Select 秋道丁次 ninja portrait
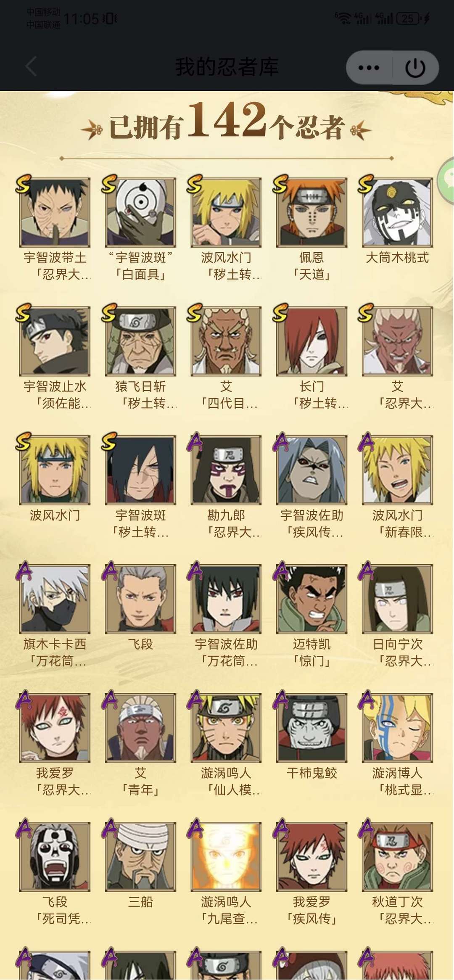This screenshot has width=454, height=980. click(x=397, y=857)
